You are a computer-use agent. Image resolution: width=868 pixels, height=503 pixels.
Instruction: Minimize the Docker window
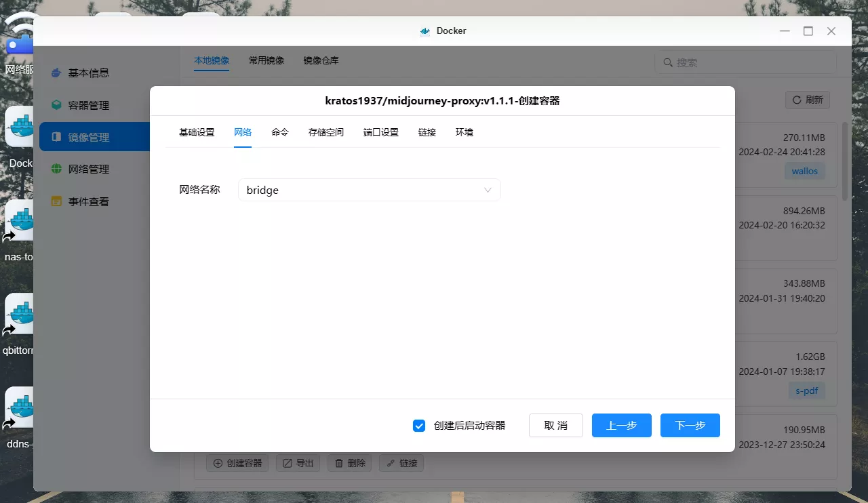[785, 31]
